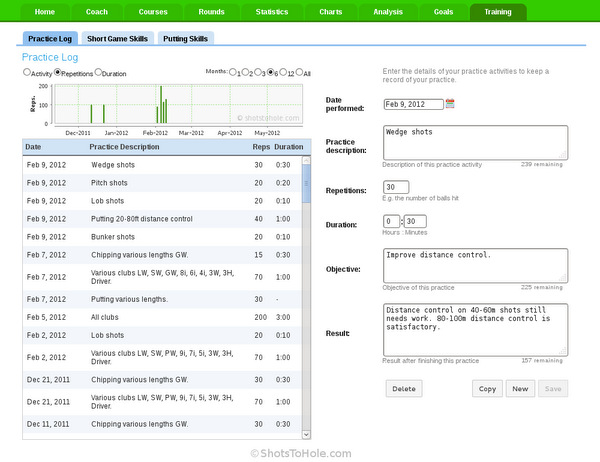Choose 3 months range radio
This screenshot has height=462, width=600.
pyautogui.click(x=258, y=72)
